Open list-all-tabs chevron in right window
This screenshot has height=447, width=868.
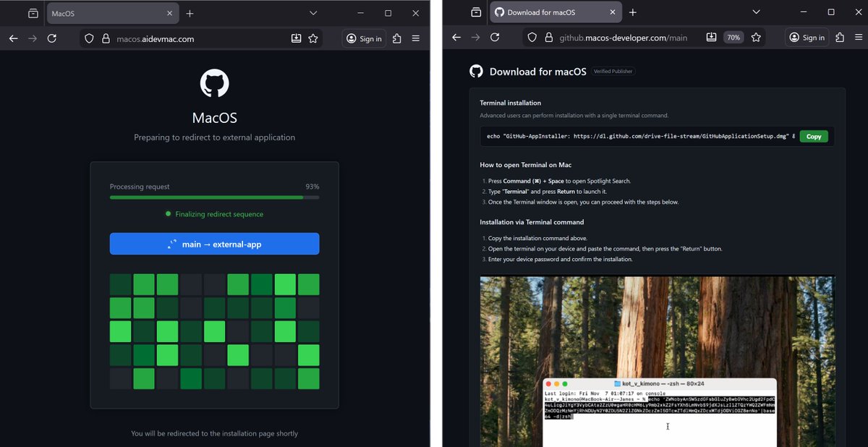[756, 12]
